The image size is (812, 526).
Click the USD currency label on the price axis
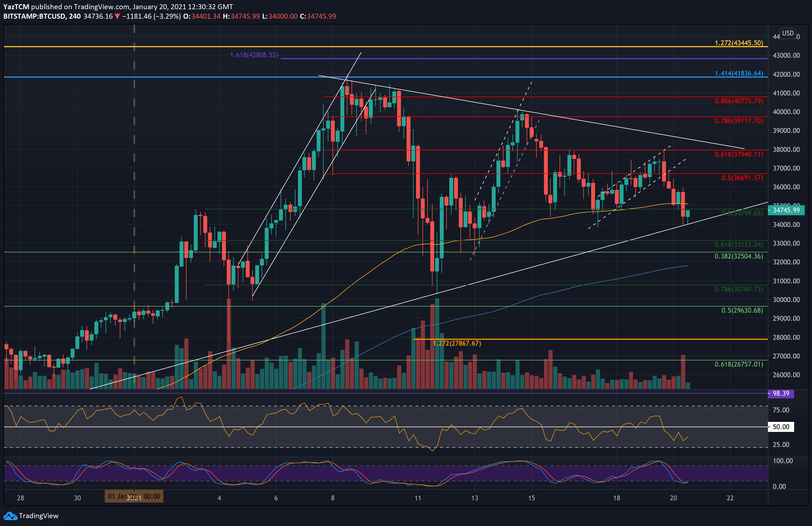coord(788,33)
